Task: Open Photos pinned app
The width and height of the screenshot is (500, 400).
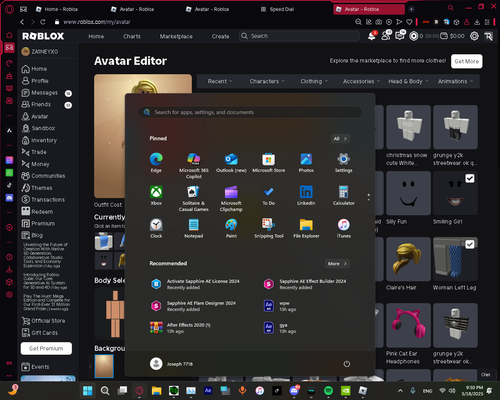Action: (x=306, y=163)
